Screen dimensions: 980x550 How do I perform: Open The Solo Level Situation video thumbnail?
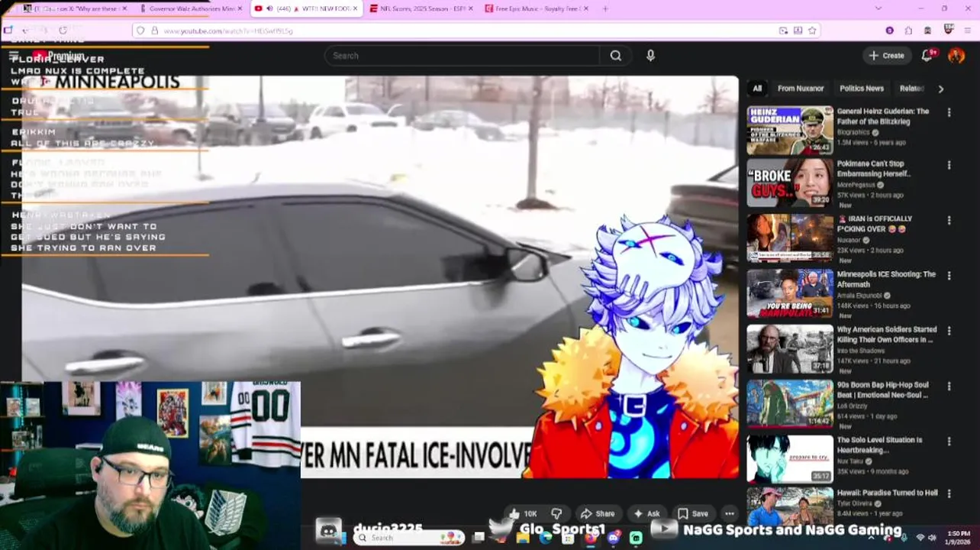tap(790, 459)
